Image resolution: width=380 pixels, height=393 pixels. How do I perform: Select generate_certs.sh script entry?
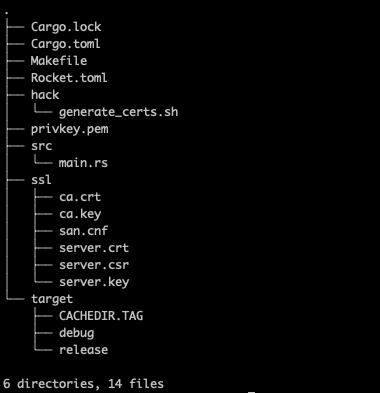pyautogui.click(x=119, y=112)
